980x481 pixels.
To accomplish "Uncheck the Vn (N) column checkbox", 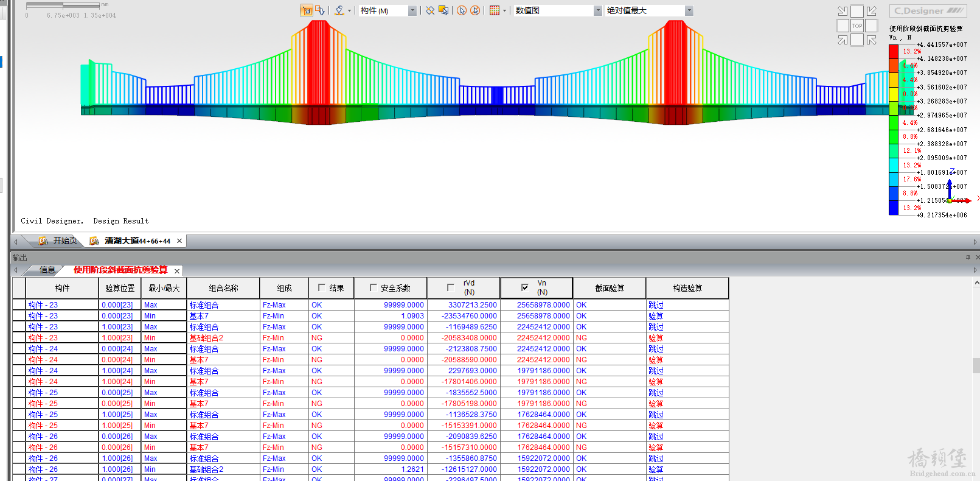I will pyautogui.click(x=524, y=288).
